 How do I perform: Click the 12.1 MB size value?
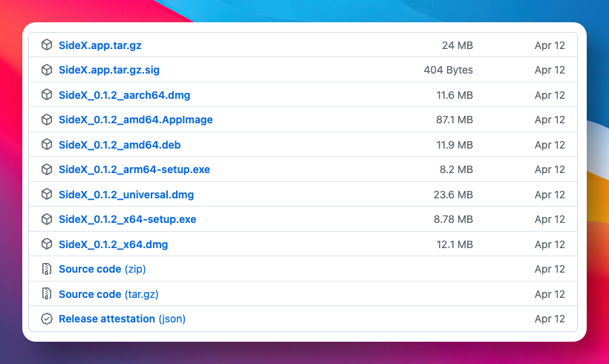pyautogui.click(x=455, y=244)
